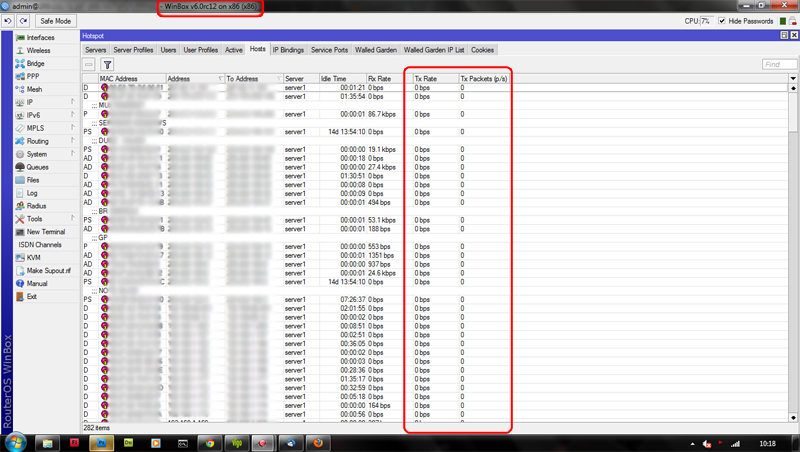Sort by Tx Rate column header
Image resolution: width=800 pixels, height=452 pixels.
point(436,79)
